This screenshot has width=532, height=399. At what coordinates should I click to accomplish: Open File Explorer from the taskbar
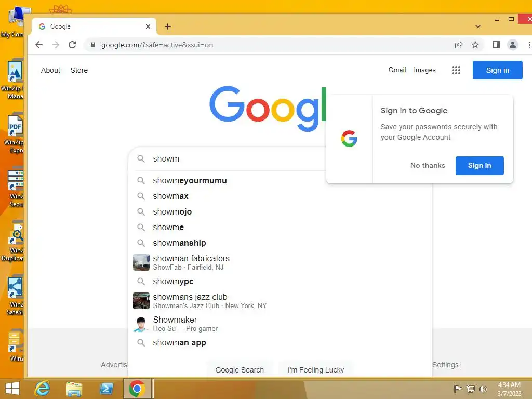(74, 389)
